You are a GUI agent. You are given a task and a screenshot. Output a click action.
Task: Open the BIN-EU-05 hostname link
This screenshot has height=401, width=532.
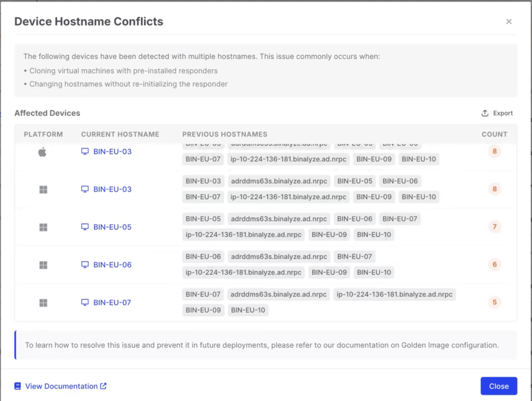112,227
